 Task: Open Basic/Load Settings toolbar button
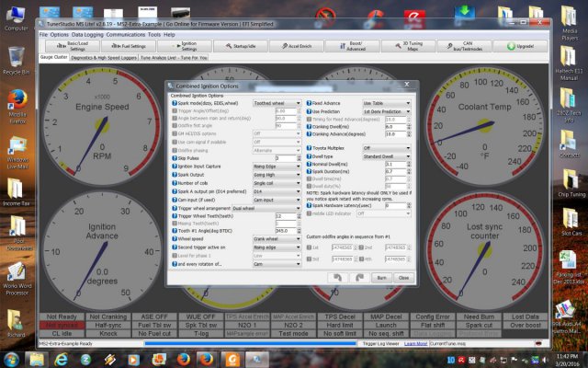point(64,44)
